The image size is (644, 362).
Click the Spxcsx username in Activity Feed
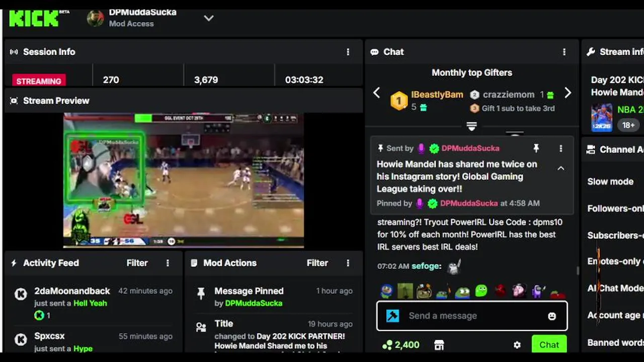click(x=49, y=336)
